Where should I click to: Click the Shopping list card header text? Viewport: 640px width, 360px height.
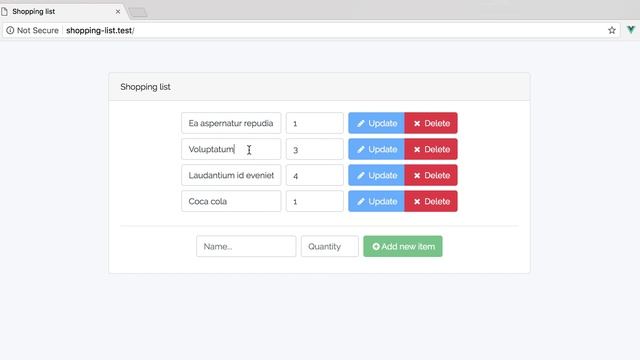click(145, 87)
